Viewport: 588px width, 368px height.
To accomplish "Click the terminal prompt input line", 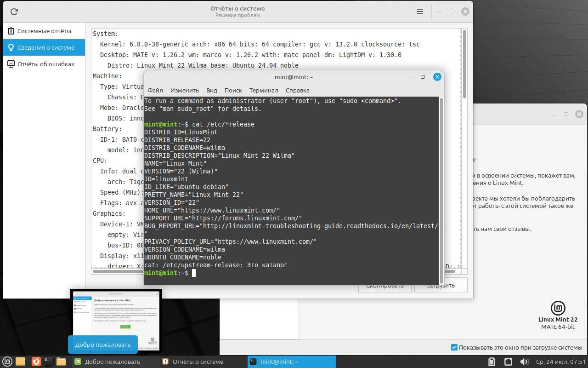I will (x=291, y=273).
